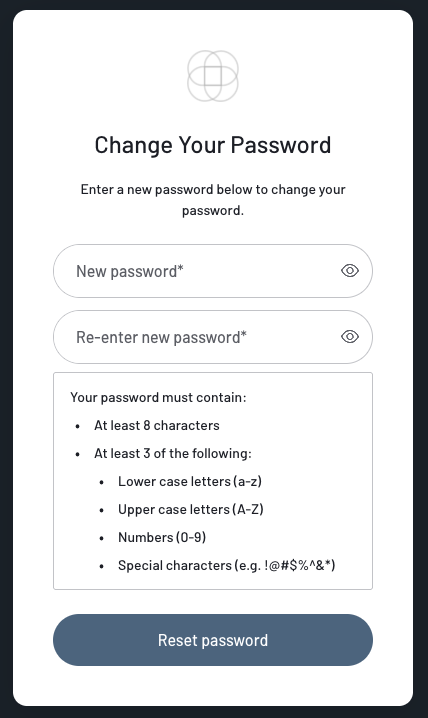Select the 'At least 3 of the following' line

point(173,453)
